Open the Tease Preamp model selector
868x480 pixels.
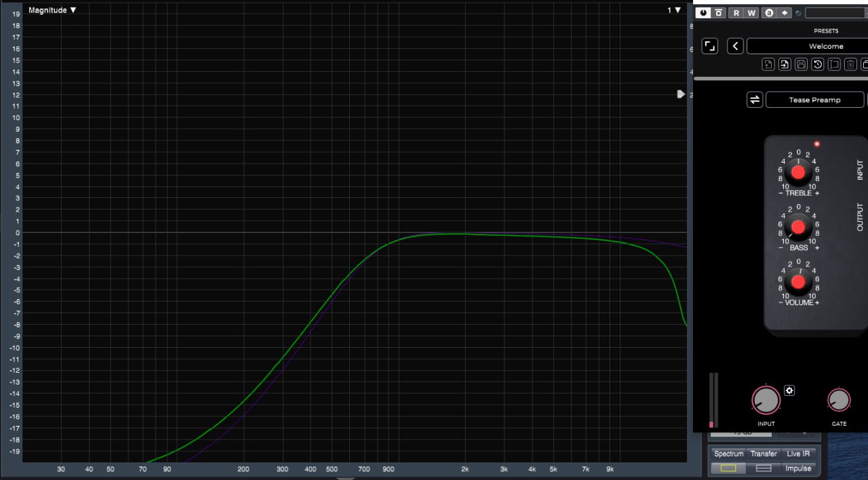click(x=814, y=100)
